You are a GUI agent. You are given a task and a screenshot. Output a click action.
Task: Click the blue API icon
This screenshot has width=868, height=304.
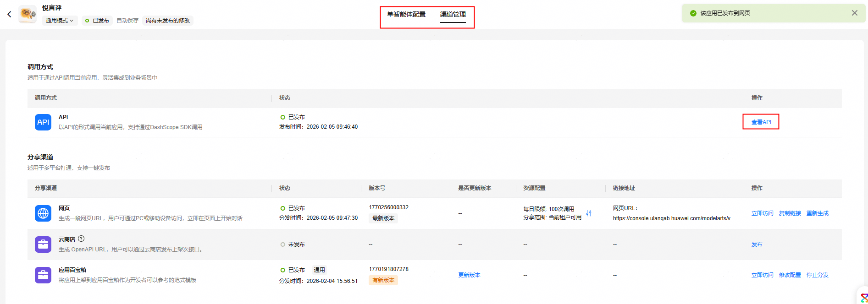[43, 122]
